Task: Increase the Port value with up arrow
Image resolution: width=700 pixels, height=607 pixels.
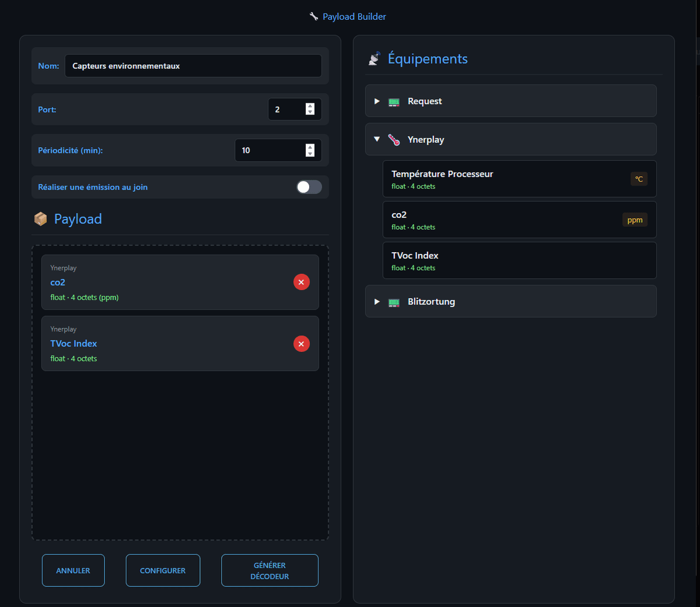Action: click(310, 106)
